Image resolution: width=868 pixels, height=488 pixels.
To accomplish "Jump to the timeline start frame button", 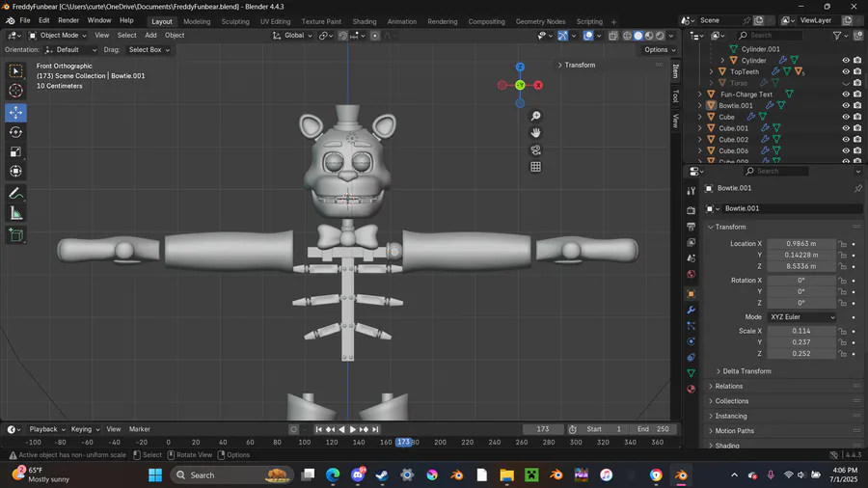I will pyautogui.click(x=319, y=429).
